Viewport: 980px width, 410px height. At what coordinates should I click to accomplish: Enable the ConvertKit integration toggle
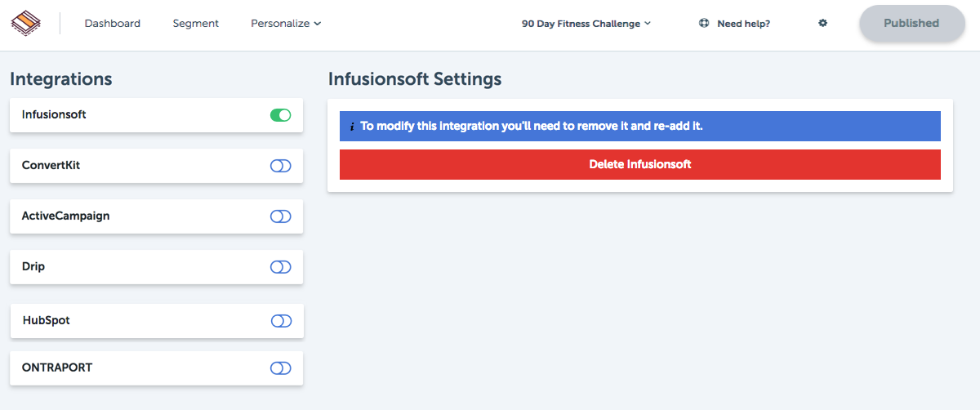[x=281, y=166]
